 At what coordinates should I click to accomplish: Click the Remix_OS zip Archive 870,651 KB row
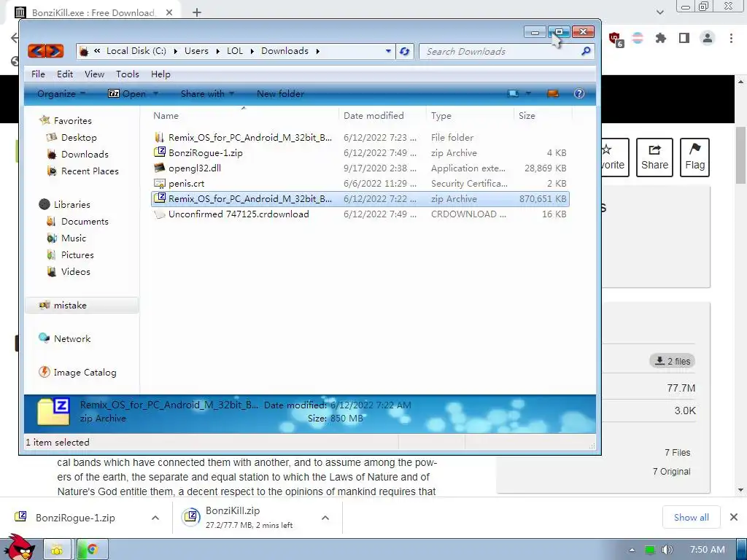360,199
